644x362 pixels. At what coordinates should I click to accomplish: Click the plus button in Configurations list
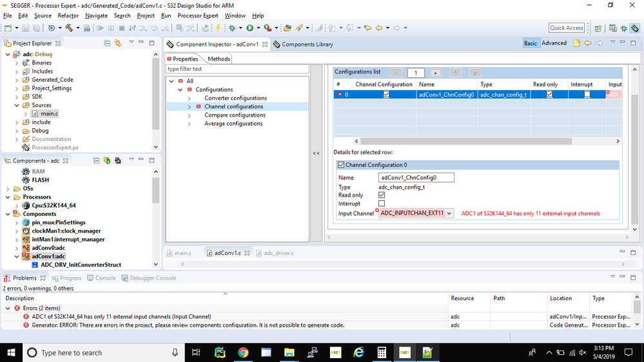435,73
